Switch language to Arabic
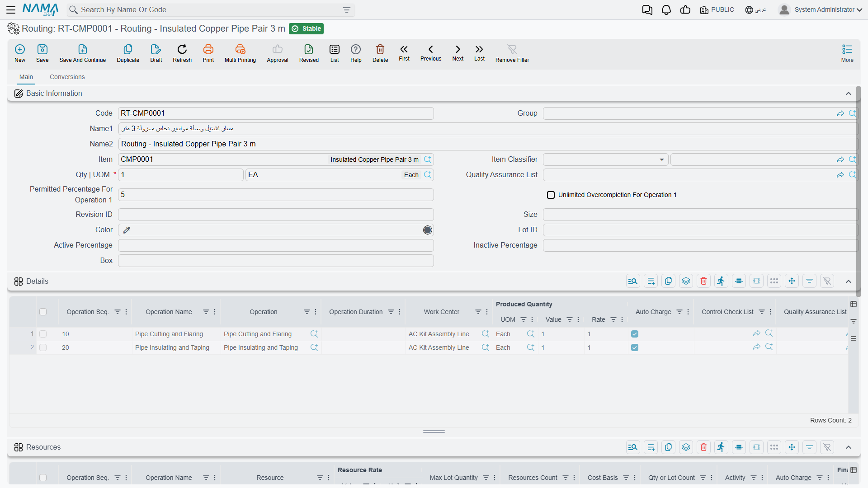 click(x=756, y=10)
